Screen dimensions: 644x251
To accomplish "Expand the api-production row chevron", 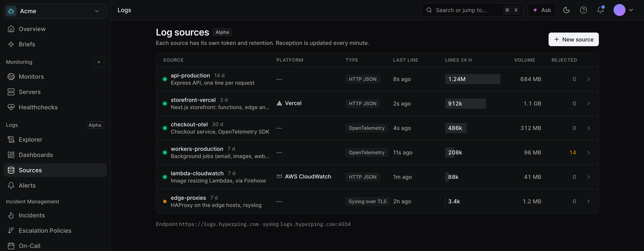I will click(588, 79).
